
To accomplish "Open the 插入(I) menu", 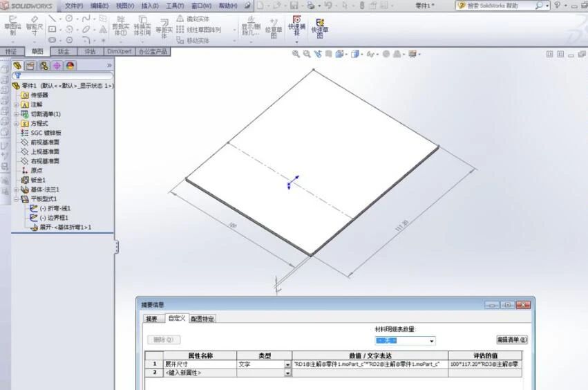I will coord(149,6).
